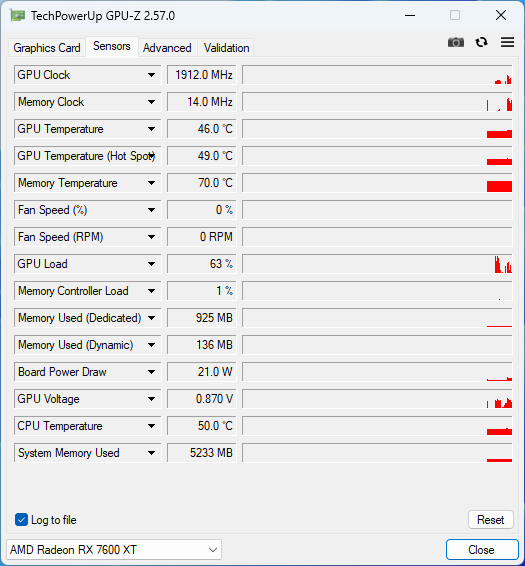Click the refresh sensors icon
This screenshot has height=566, width=525.
tap(481, 43)
